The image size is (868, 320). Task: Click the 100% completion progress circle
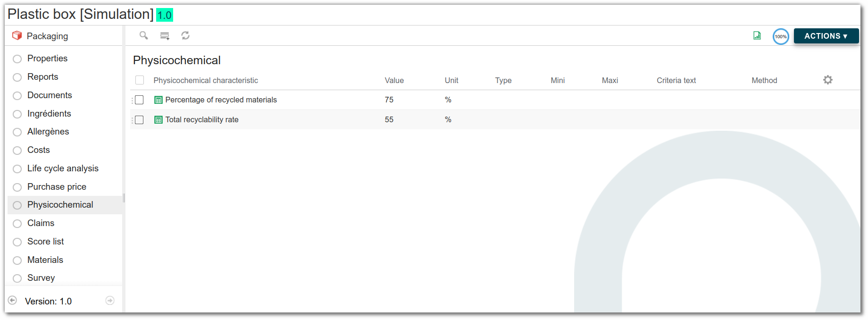coord(781,36)
